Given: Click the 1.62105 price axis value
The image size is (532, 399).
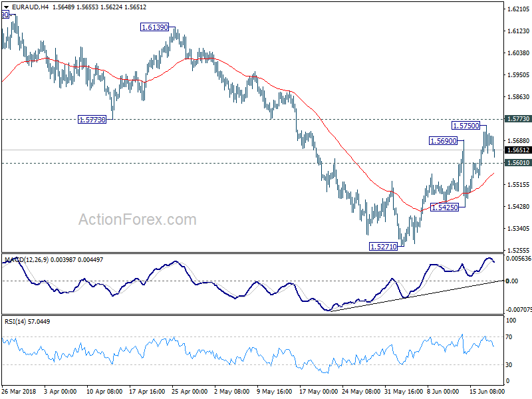Looking at the screenshot, I should [x=518, y=9].
